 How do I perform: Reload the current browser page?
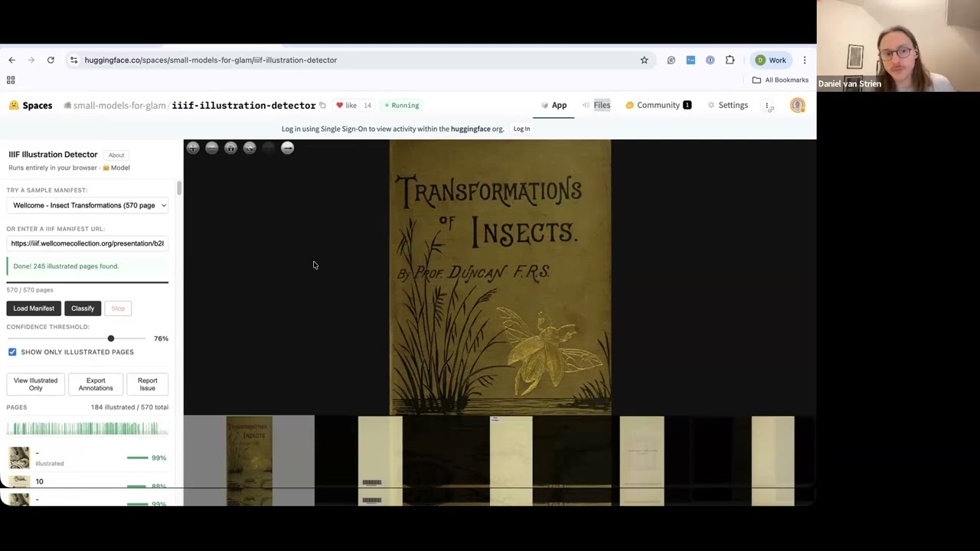pos(51,60)
